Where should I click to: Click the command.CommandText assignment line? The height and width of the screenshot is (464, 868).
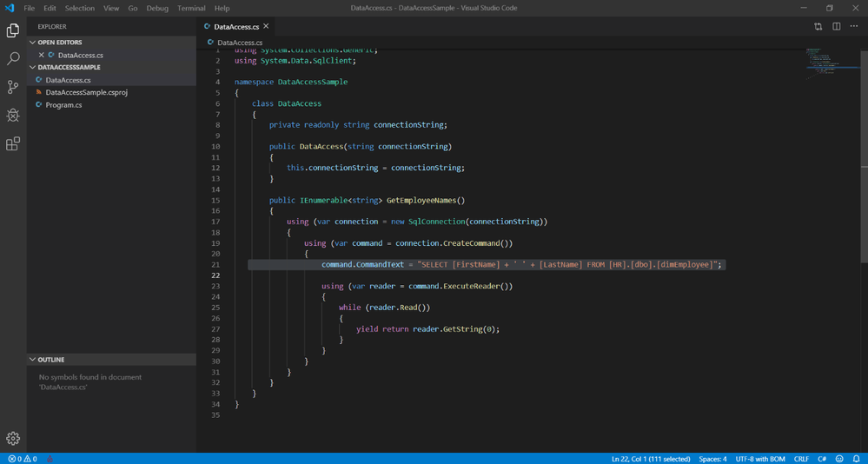(x=521, y=265)
